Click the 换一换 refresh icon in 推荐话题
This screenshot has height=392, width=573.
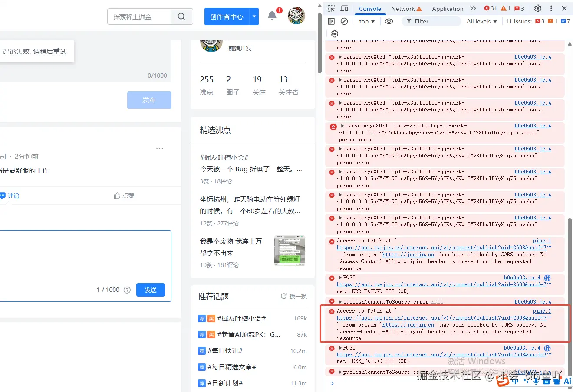tap(284, 296)
